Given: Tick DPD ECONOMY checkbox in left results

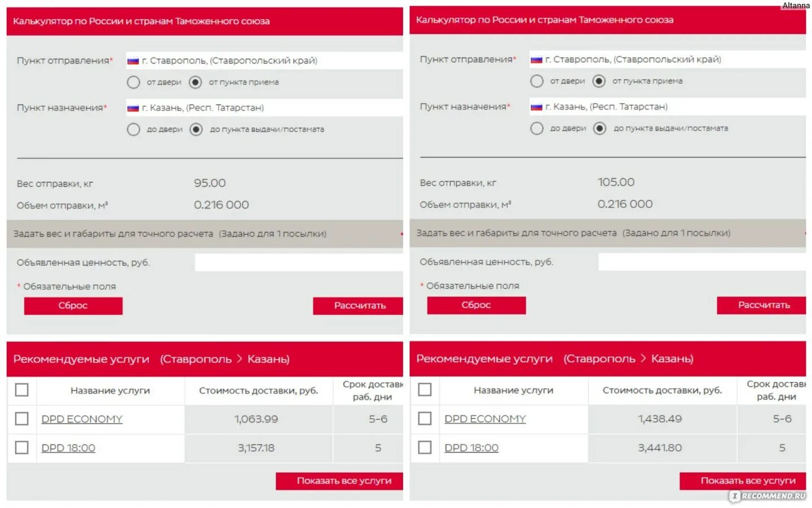Looking at the screenshot, I should pos(22,419).
